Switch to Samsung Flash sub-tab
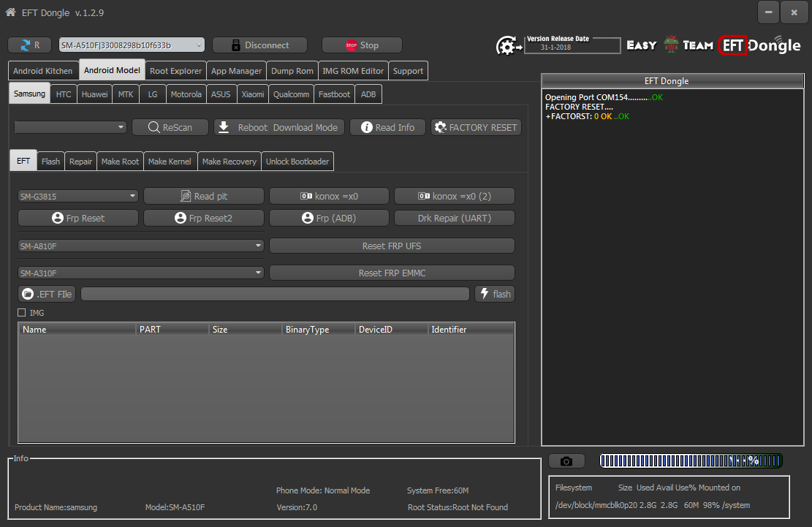This screenshot has width=812, height=527. pyautogui.click(x=50, y=162)
